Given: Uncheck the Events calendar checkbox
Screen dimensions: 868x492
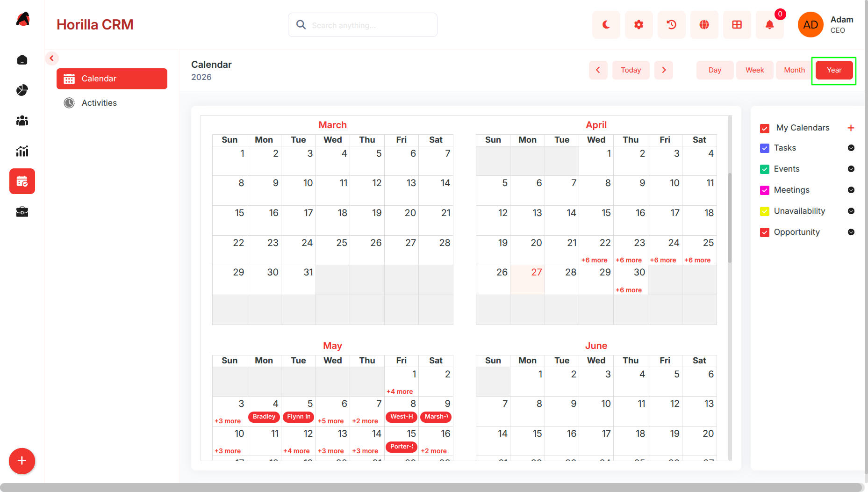Looking at the screenshot, I should point(765,169).
